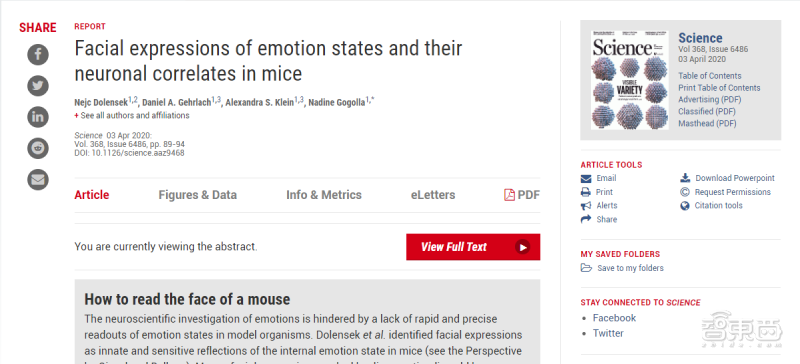Screen dimensions: 800x364
Task: Share article via Twitter icon
Action: [38, 86]
